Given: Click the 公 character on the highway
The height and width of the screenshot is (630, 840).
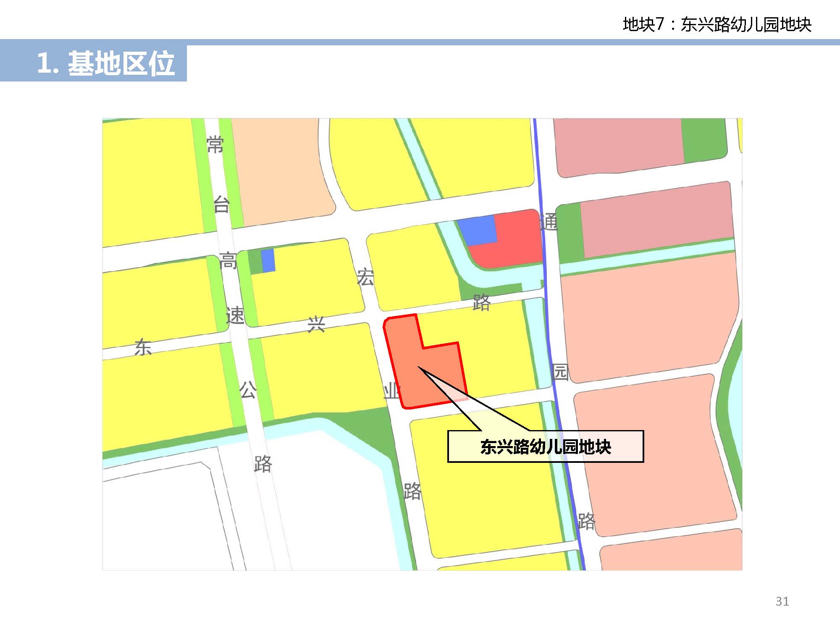Looking at the screenshot, I should click(248, 390).
